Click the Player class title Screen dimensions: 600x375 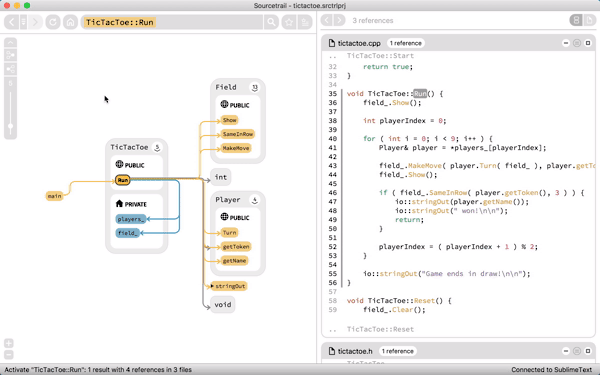228,200
